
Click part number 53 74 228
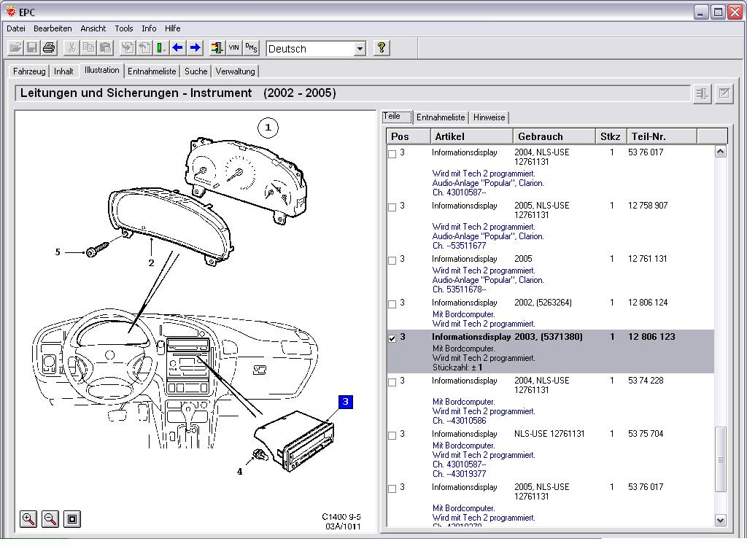coord(646,381)
